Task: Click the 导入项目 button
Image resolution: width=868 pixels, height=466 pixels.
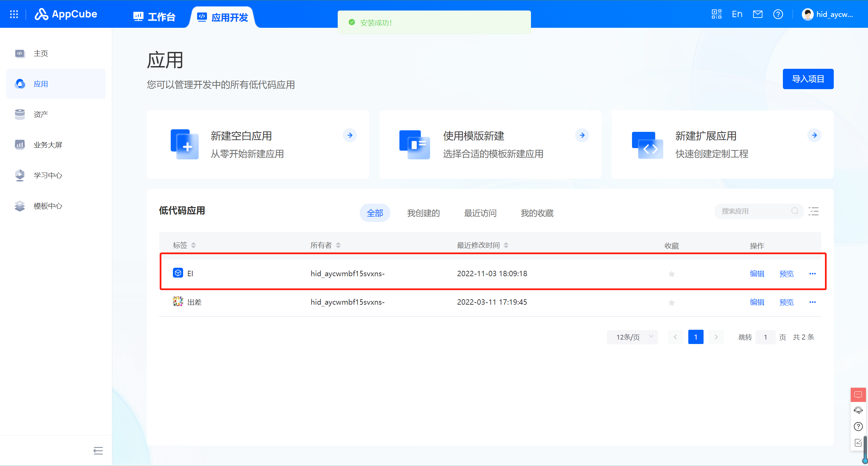Action: point(808,79)
